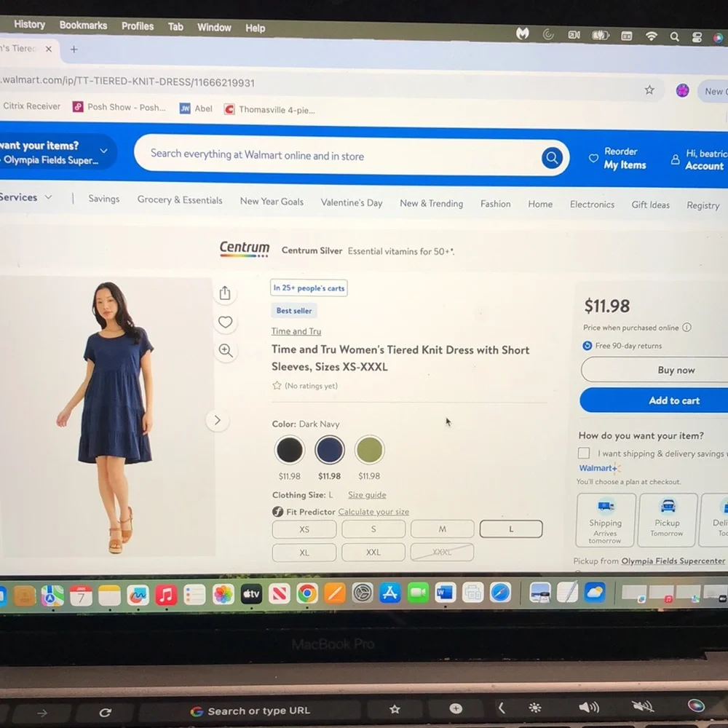Open the App Store from the dock

coord(390,593)
